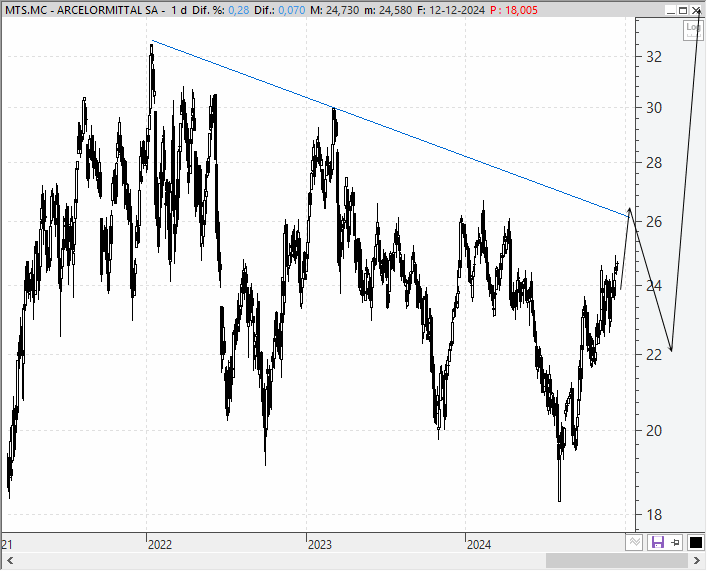The height and width of the screenshot is (571, 707).
Task: Click the 24 price level on the axis
Action: pyautogui.click(x=654, y=286)
